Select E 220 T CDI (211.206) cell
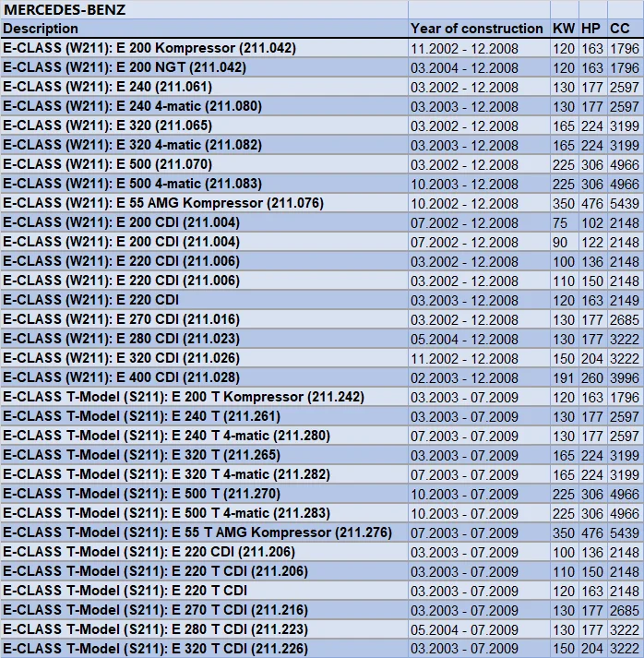This screenshot has width=644, height=658. click(x=204, y=570)
